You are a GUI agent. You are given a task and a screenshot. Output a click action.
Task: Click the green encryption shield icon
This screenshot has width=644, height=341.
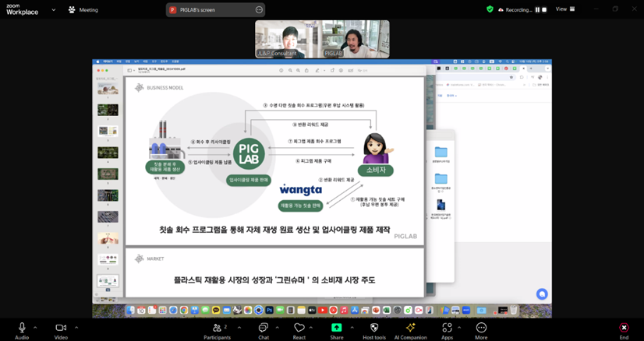click(490, 9)
